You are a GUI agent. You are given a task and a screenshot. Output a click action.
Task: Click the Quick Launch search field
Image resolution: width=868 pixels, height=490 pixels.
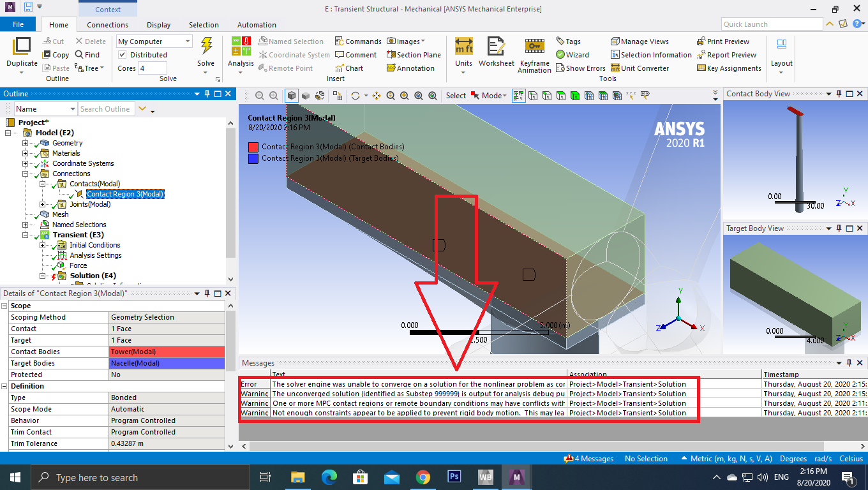tap(772, 24)
